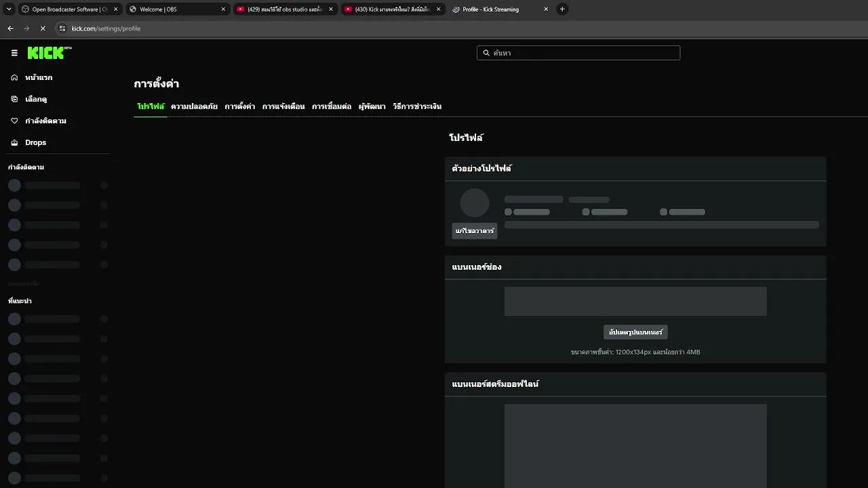The width and height of the screenshot is (868, 488).
Task: Click the Kick logo
Action: 50,53
